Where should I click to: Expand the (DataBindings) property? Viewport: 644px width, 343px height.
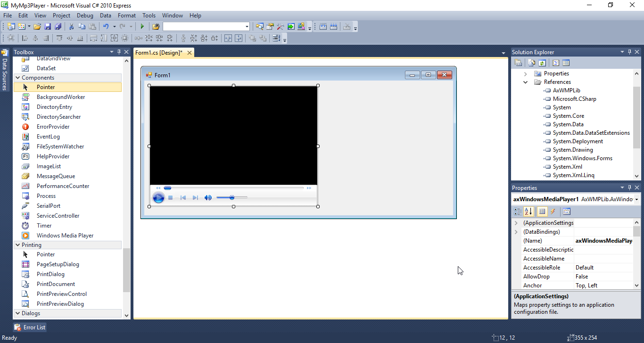516,232
